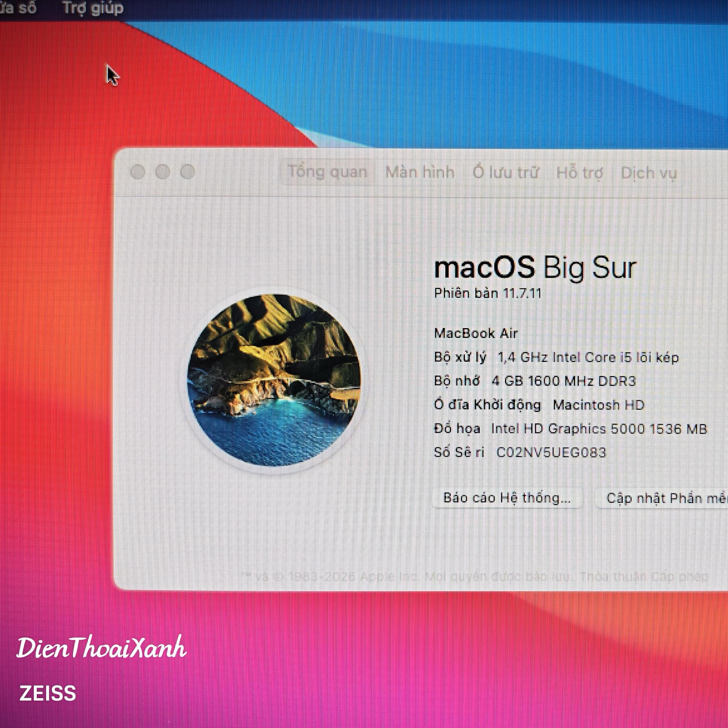Open the Ổ lưu trữ tab
728x728 pixels.
click(505, 173)
